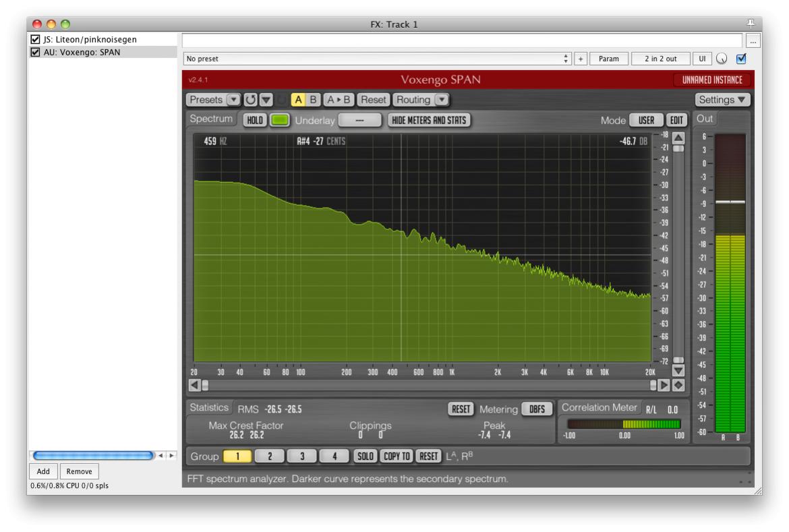789x532 pixels.
Task: Toggle spectrum HOLD
Action: (x=255, y=120)
